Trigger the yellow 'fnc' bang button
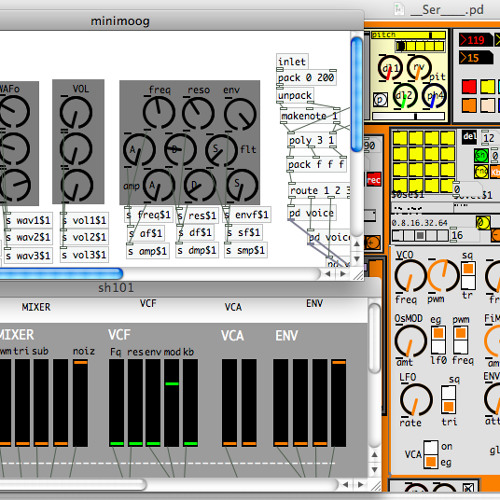This screenshot has width=500, height=500. click(481, 171)
